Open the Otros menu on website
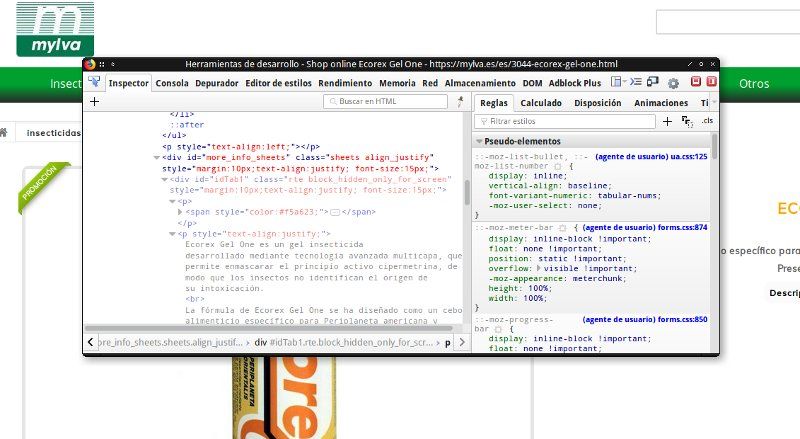This screenshot has height=439, width=800. 754,84
